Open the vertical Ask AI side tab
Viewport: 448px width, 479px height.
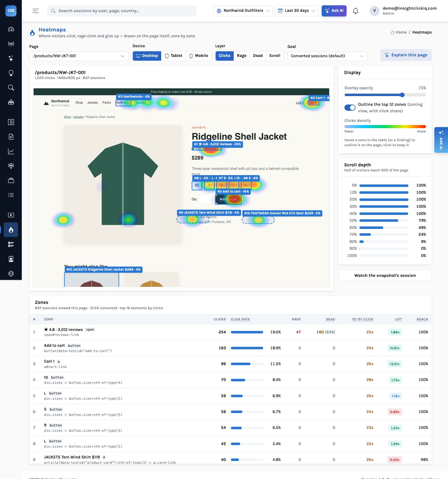point(441,140)
